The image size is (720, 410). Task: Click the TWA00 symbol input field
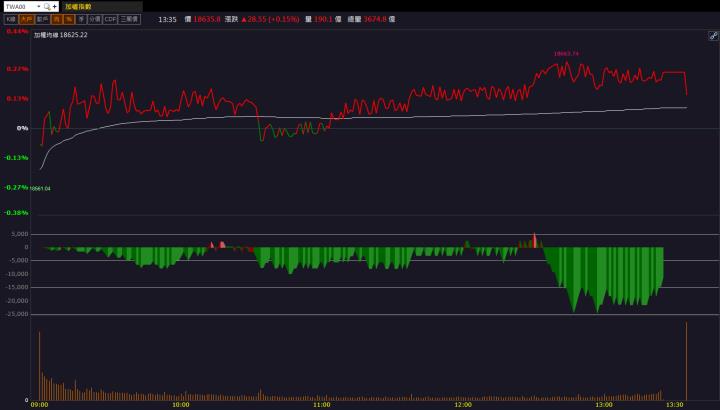tap(18, 6)
